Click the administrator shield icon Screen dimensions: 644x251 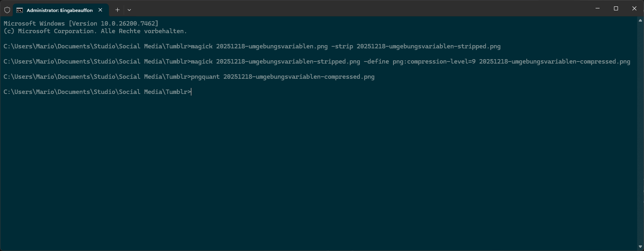(7, 10)
